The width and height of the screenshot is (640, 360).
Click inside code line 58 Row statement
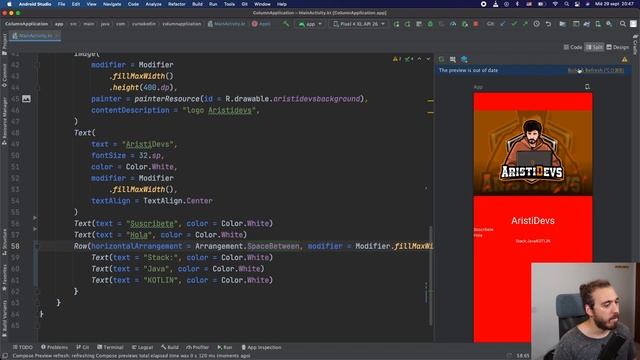click(x=253, y=246)
